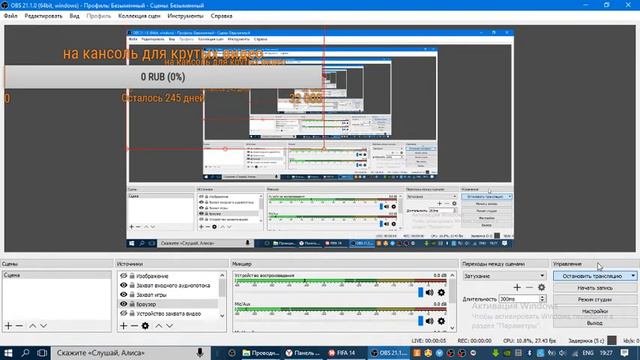This screenshot has width=640, height=360.
Task: Increase the Длительность value with the spinner arrow
Action: pos(542,297)
